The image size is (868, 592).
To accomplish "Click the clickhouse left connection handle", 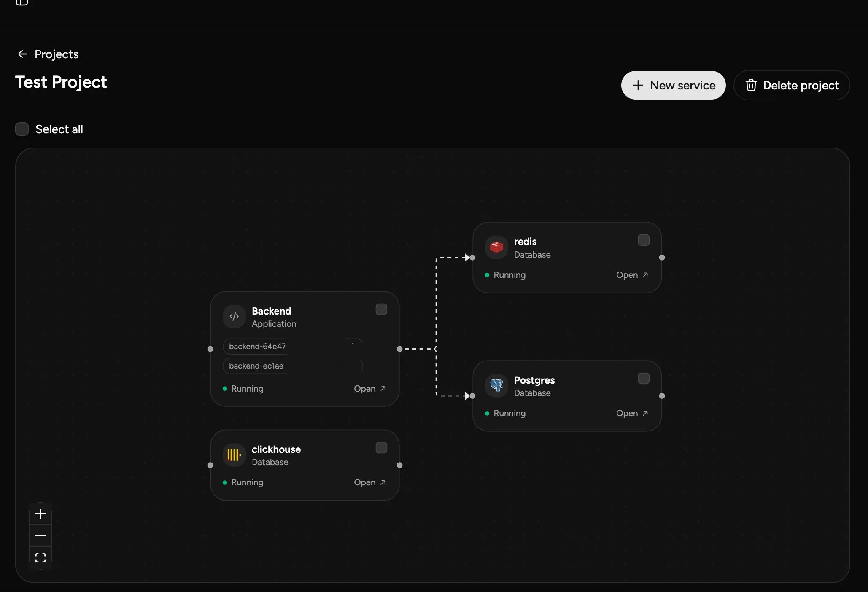I will pos(210,465).
